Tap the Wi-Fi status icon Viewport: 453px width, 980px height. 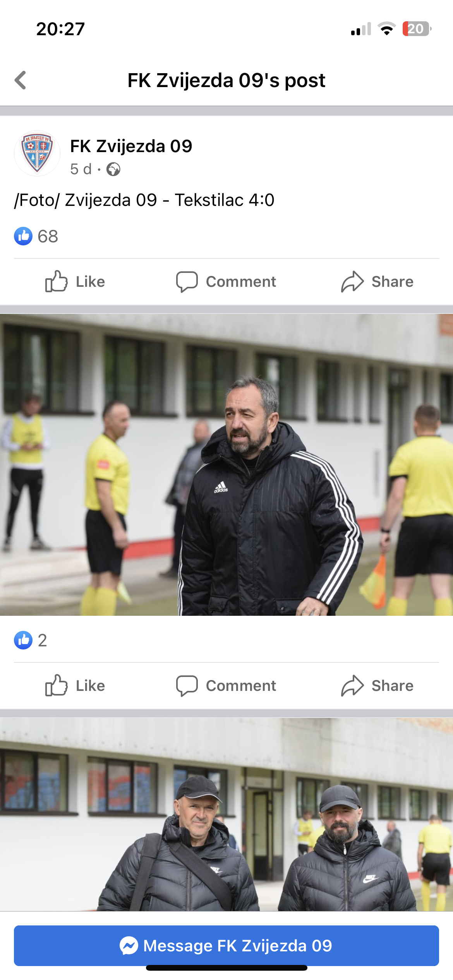pos(386,29)
